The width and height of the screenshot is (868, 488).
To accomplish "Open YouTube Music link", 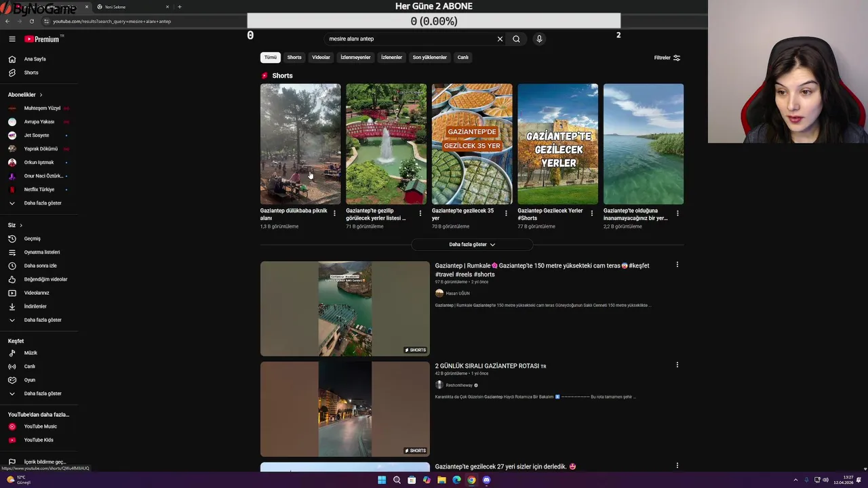I will [40, 426].
